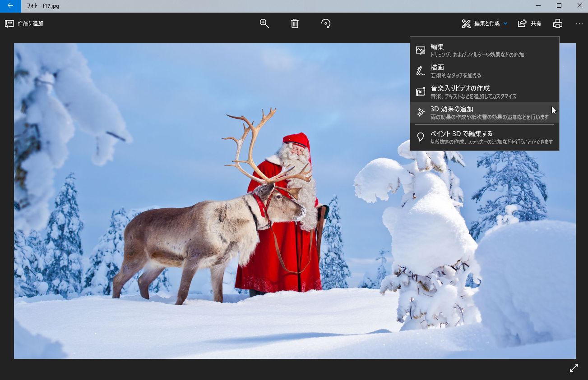Delete the photo with trash icon
588x380 pixels.
(295, 23)
